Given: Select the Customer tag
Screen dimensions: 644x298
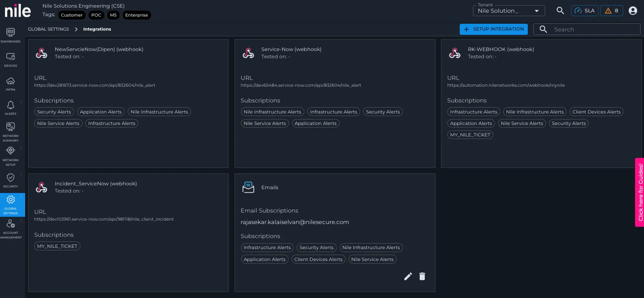Looking at the screenshot, I should (x=72, y=15).
